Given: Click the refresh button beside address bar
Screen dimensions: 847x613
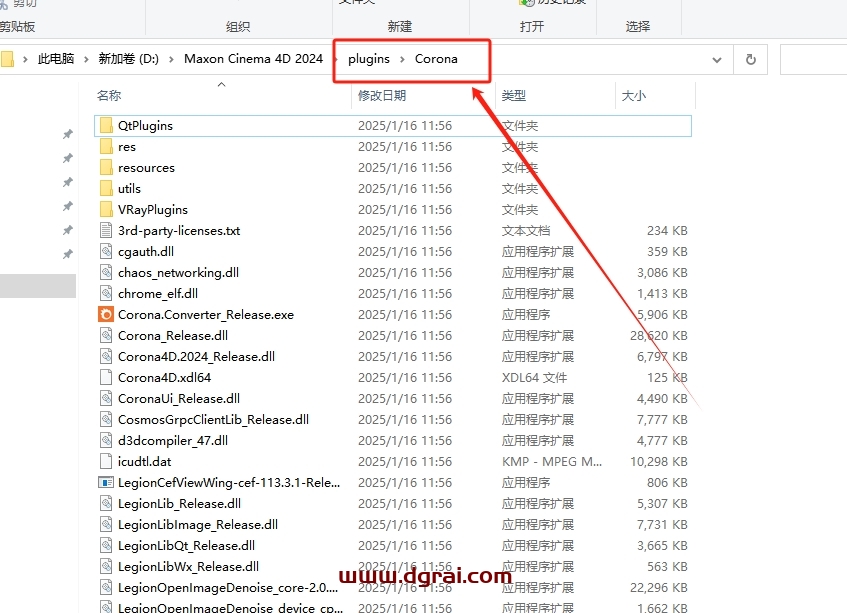Looking at the screenshot, I should click(x=750, y=59).
